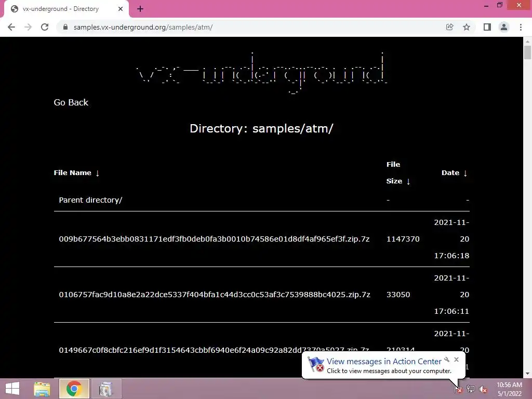Open the Chrome three-dot menu
This screenshot has height=399, width=532.
pyautogui.click(x=521, y=27)
